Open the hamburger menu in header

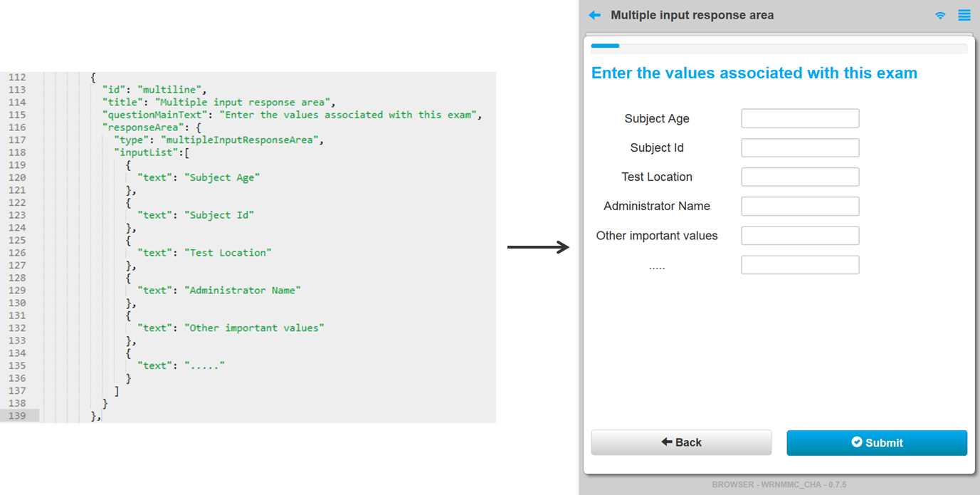tap(964, 15)
